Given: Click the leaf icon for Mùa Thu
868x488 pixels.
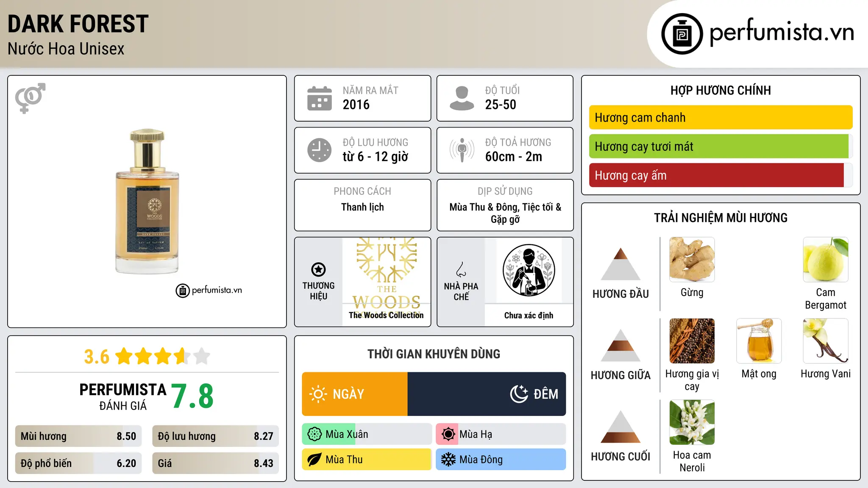Looking at the screenshot, I should click(x=314, y=460).
